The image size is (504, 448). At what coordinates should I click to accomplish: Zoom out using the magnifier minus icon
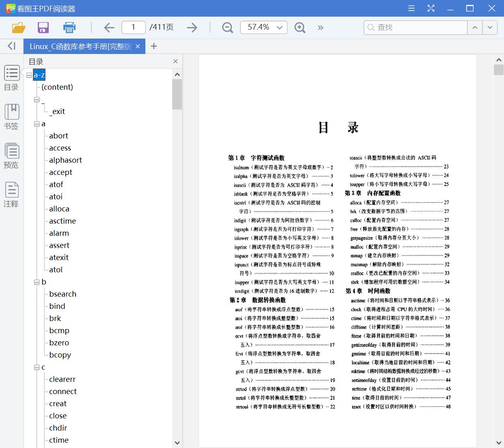[227, 27]
